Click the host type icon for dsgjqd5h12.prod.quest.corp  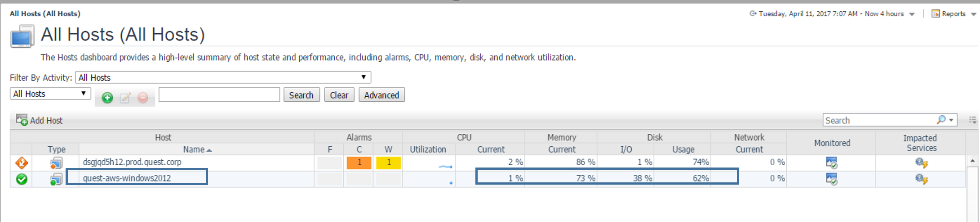click(56, 163)
